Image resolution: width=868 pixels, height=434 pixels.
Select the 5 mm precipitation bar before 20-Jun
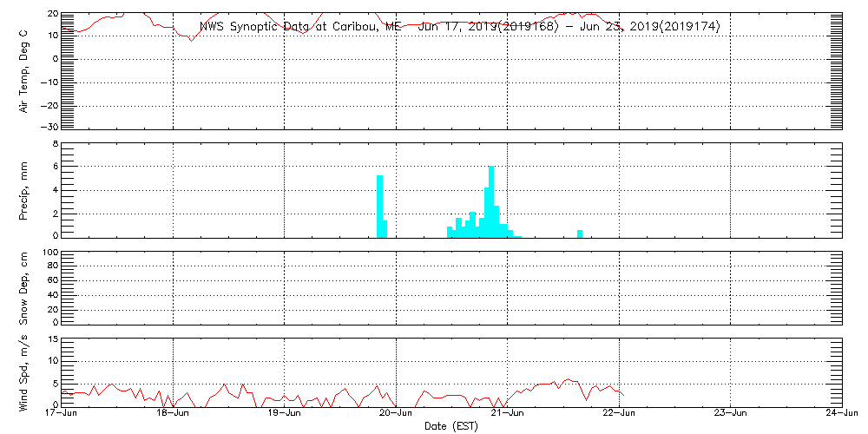379,206
